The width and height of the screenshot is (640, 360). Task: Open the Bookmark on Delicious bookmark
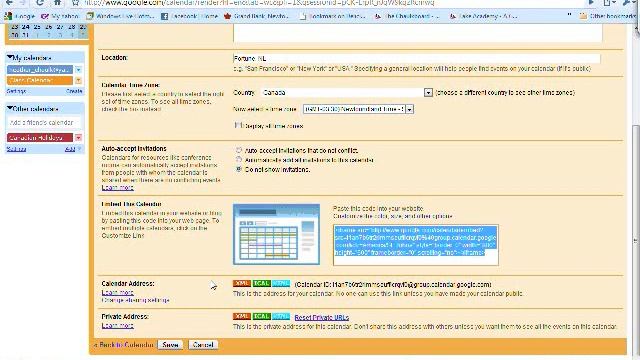pos(332,16)
